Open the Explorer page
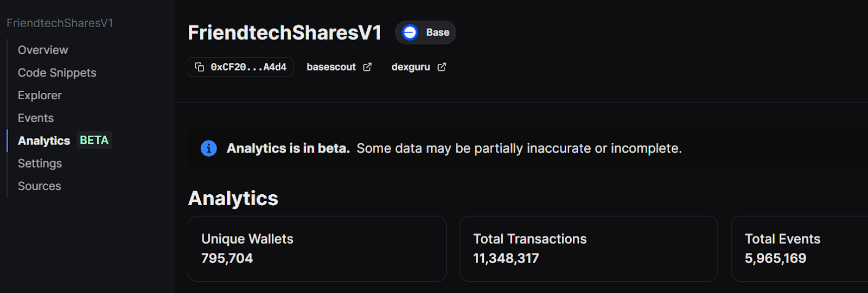Viewport: 868px width, 293px height. [40, 95]
